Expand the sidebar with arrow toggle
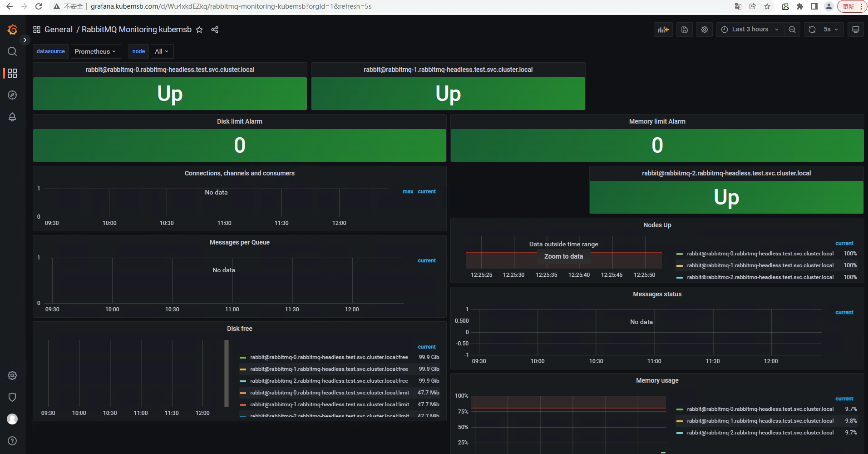The image size is (868, 454). pos(25,40)
